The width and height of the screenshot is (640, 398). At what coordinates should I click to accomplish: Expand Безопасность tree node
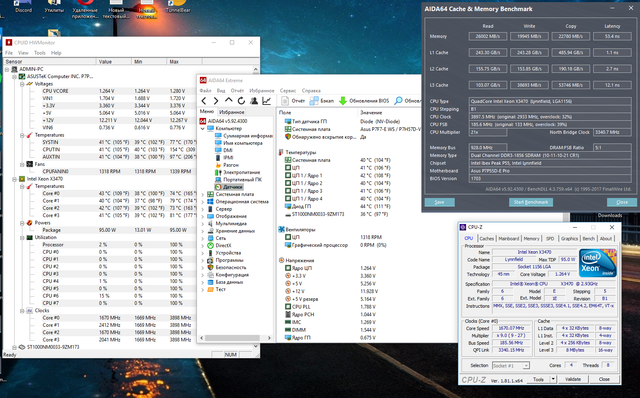pyautogui.click(x=202, y=267)
